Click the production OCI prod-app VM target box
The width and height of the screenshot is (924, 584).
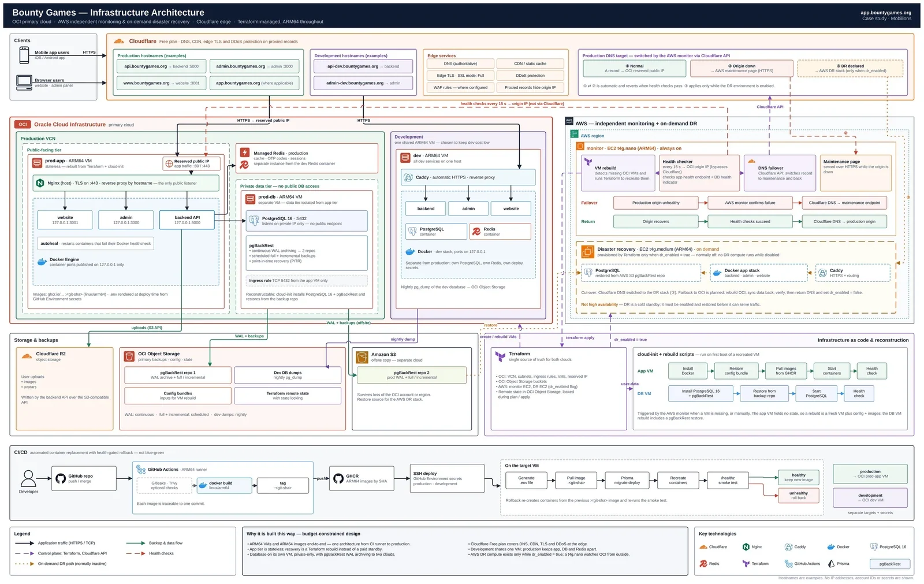(x=870, y=474)
